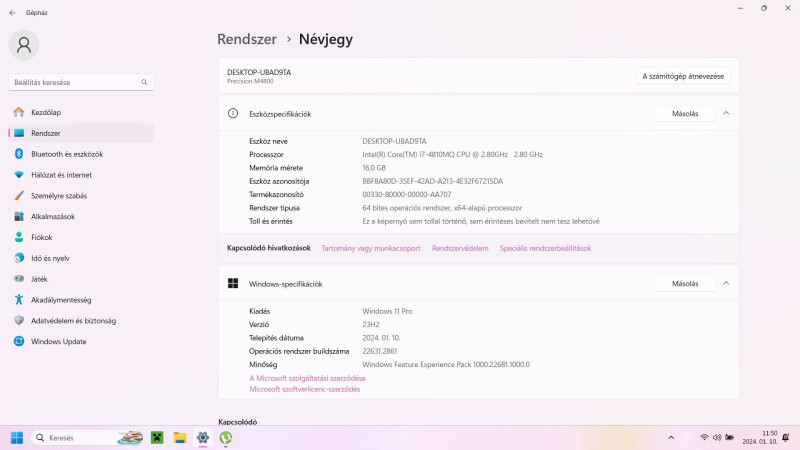This screenshot has width=800, height=450.
Task: Click the taskbar search highlight image
Action: coord(130,438)
